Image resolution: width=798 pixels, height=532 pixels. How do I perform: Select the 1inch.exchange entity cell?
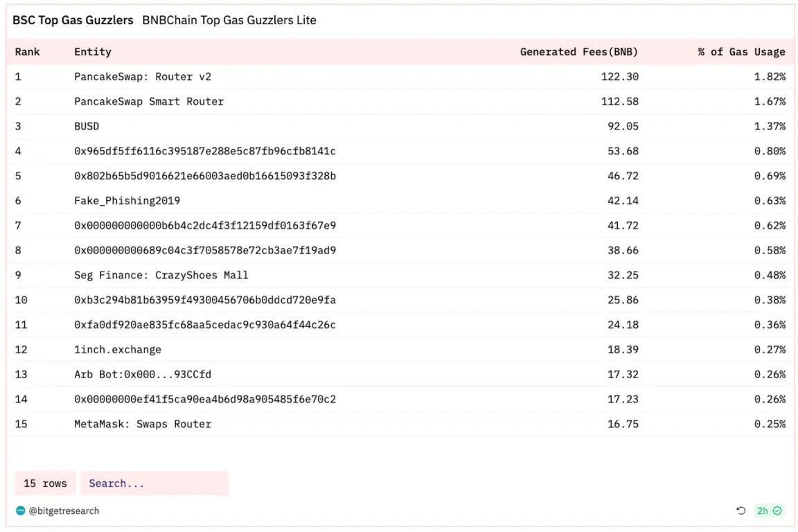pos(118,350)
